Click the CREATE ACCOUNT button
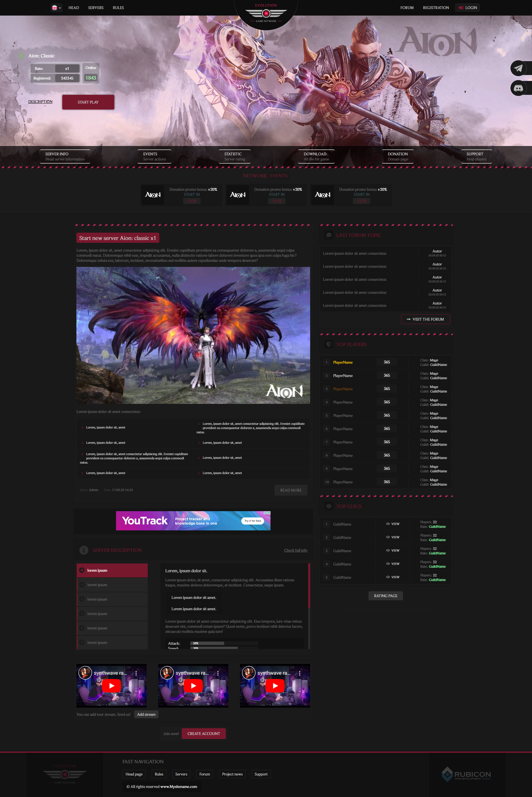 coord(203,734)
